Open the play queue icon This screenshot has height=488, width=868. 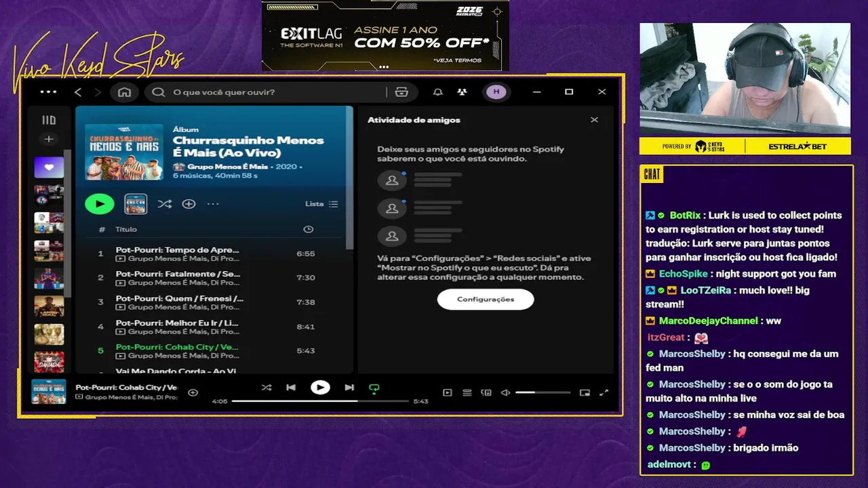point(467,392)
